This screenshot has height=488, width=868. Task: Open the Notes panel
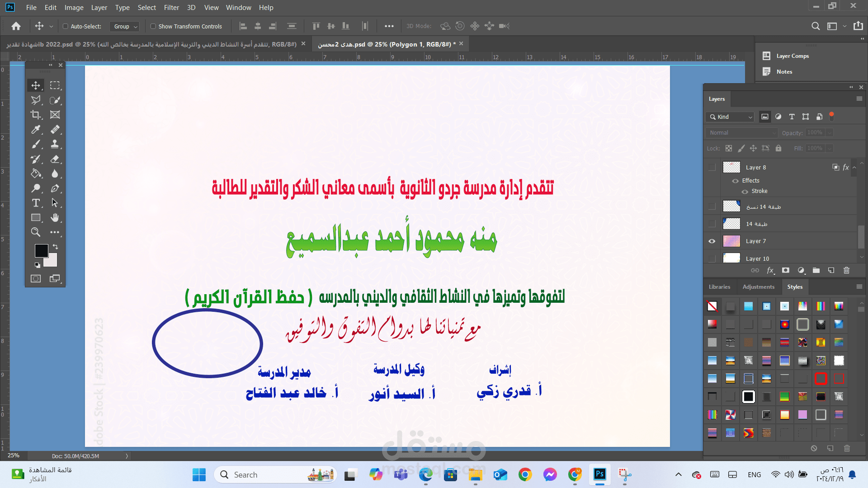coord(784,72)
